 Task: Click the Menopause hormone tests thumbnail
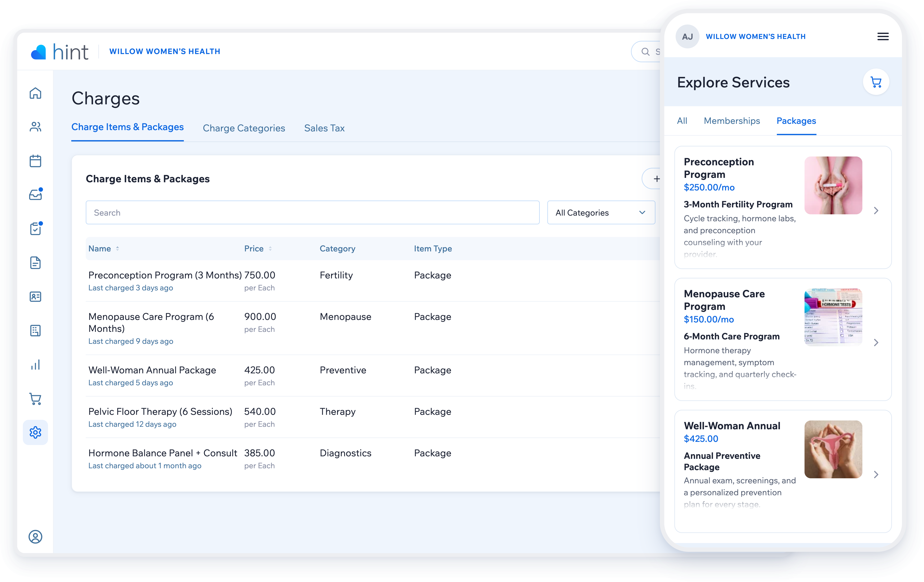(x=833, y=317)
